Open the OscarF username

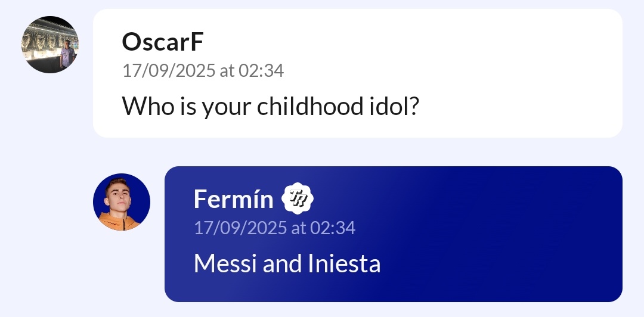point(163,42)
